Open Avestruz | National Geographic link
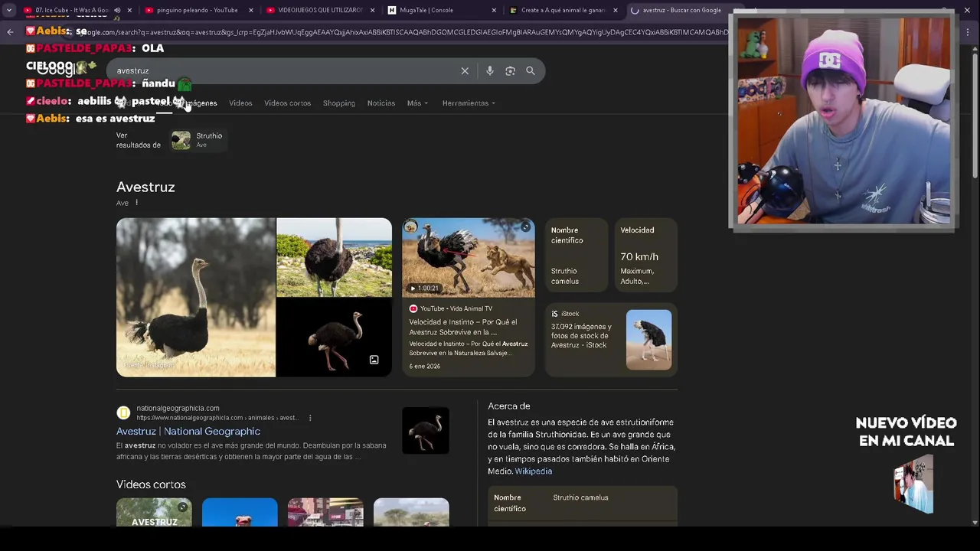The width and height of the screenshot is (980, 551). pyautogui.click(x=188, y=432)
